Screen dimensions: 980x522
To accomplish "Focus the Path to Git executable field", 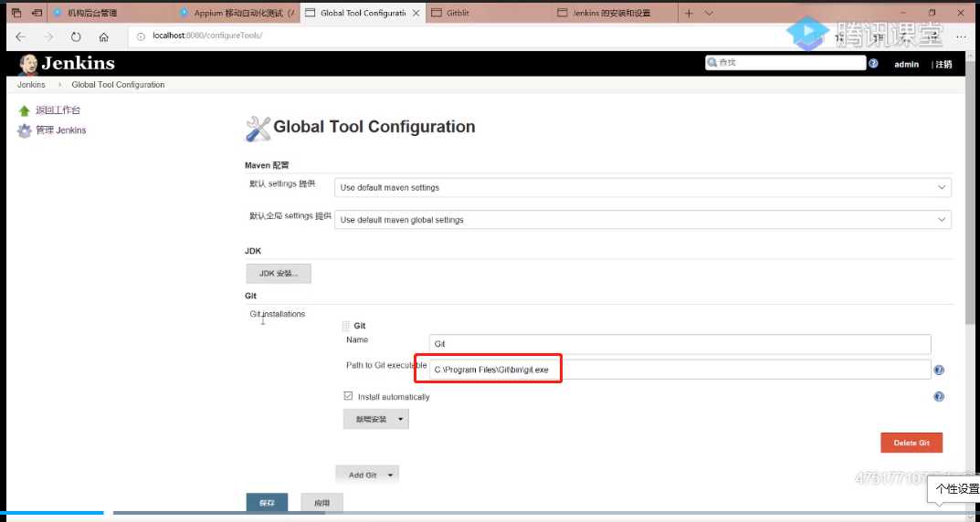I will click(680, 370).
